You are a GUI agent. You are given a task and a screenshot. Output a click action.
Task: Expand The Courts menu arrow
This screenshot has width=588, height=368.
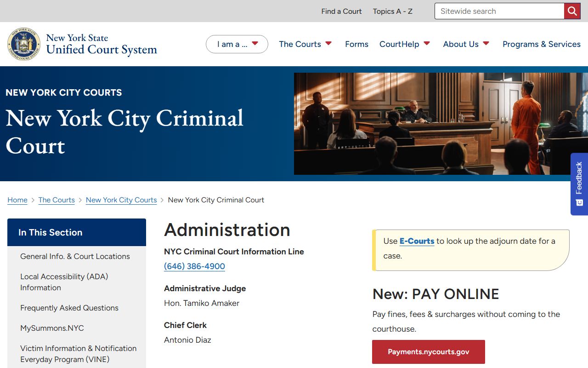click(x=328, y=44)
